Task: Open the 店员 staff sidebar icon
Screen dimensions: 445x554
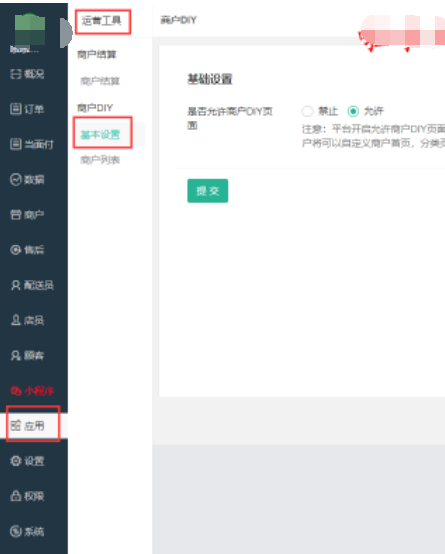Action: [16, 320]
